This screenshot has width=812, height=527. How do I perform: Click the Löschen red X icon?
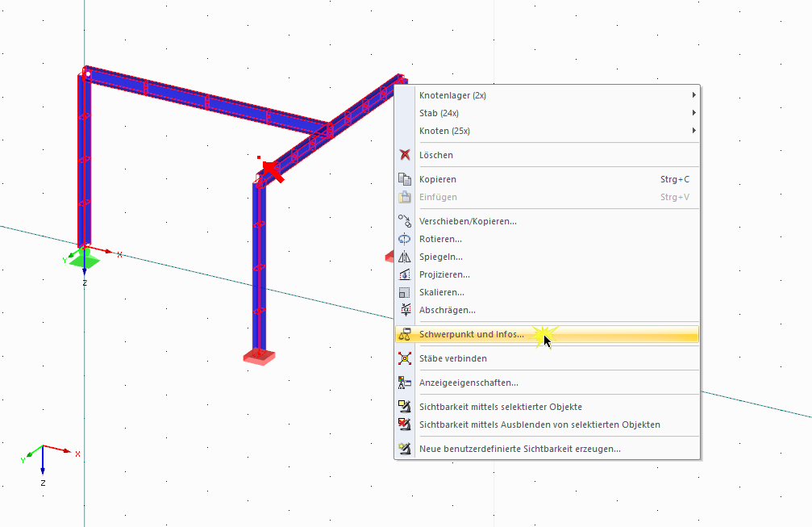point(405,155)
